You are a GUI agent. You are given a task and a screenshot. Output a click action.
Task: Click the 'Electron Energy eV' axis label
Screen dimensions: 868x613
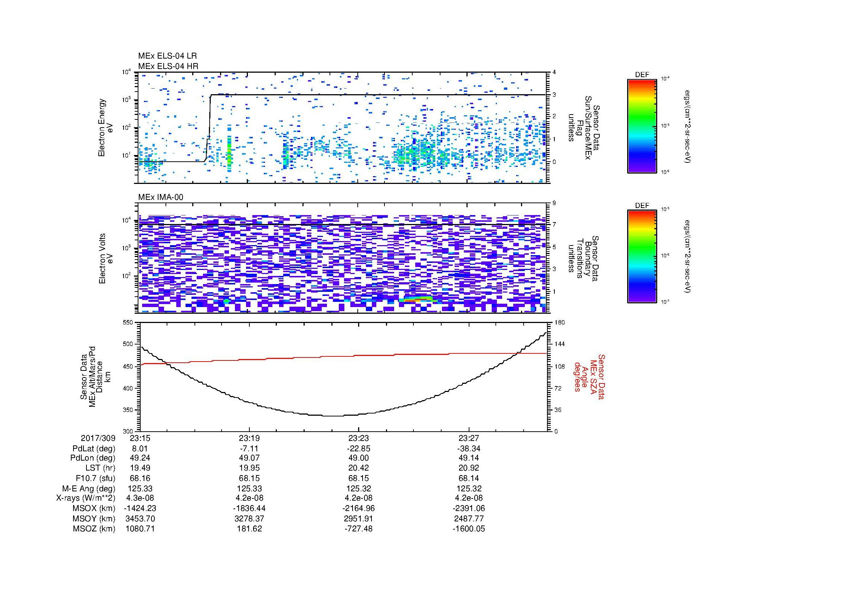pos(106,128)
